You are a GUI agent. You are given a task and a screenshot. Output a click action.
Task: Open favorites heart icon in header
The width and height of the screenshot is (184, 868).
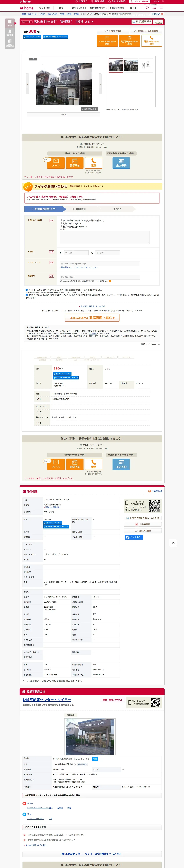[147, 8]
